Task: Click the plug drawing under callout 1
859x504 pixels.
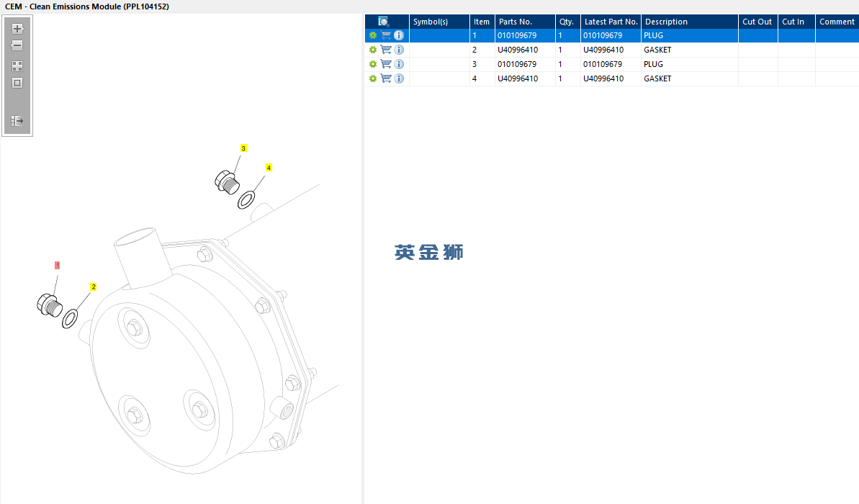Action: (50, 305)
